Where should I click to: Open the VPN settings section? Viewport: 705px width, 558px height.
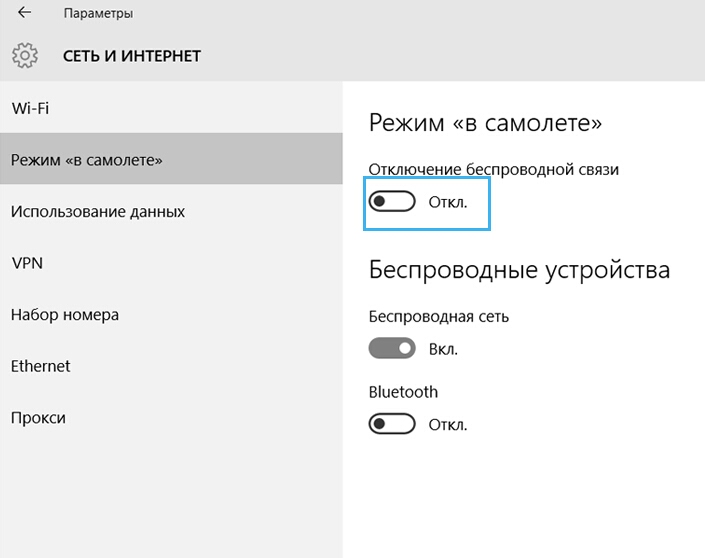point(171,263)
